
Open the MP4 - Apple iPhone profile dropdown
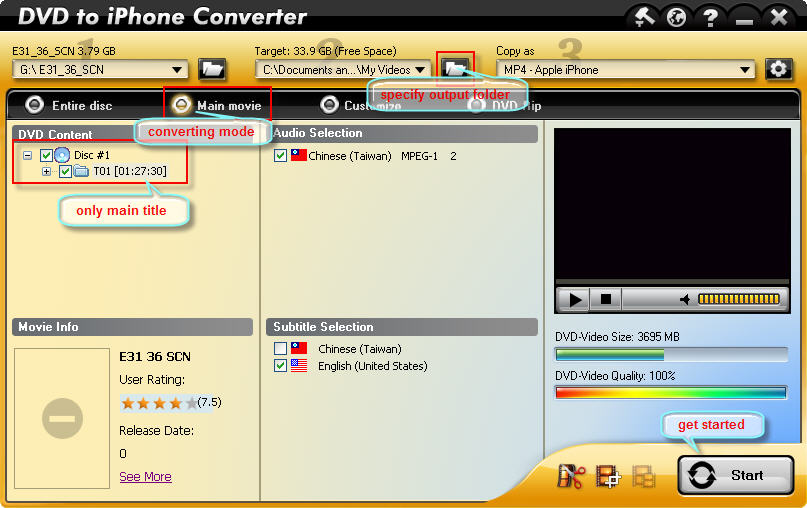[625, 69]
